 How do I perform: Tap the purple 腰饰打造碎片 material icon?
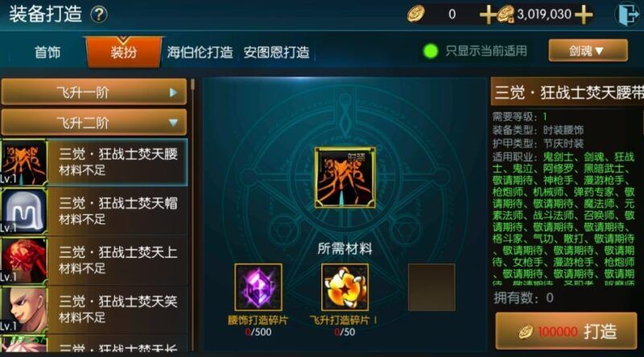pyautogui.click(x=258, y=287)
